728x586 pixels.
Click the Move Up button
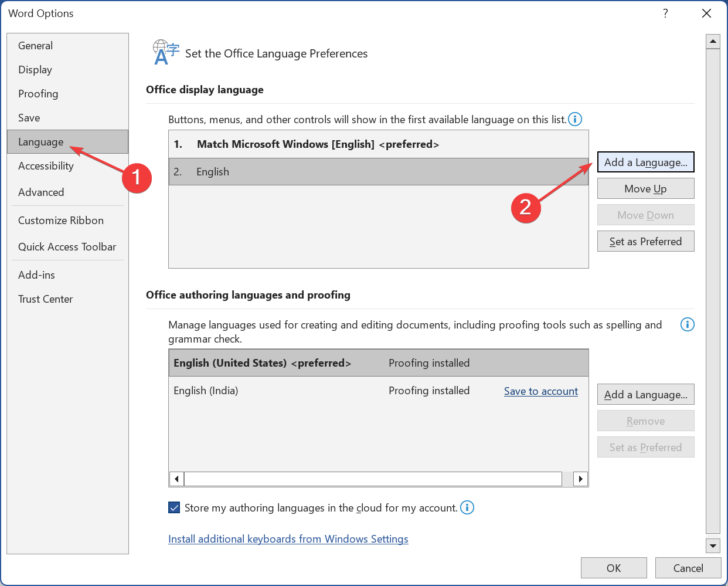point(645,188)
